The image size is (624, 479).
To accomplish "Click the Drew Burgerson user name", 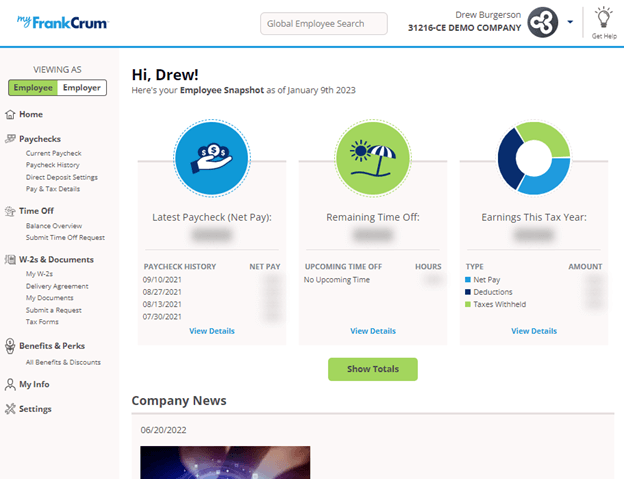I will [488, 15].
